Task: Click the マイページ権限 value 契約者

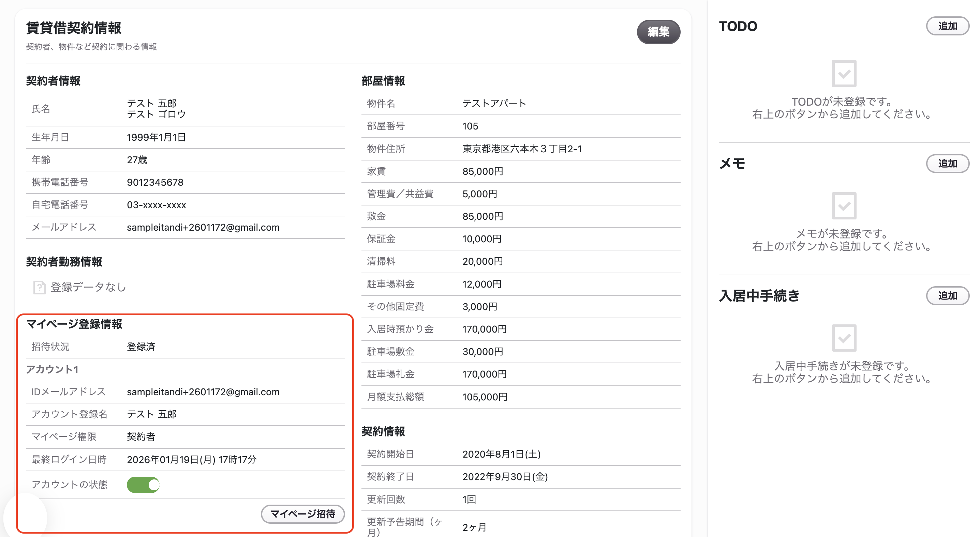Action: point(141,437)
